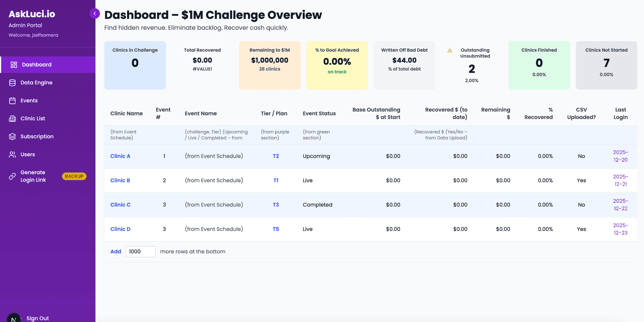Image resolution: width=644 pixels, height=322 pixels.
Task: Click the rows count input field
Action: 140,252
